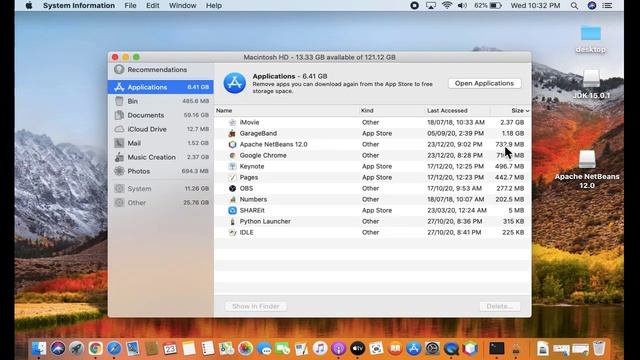Open Siri from the Dock
Viewport: 640px width, 360px height.
(58, 349)
